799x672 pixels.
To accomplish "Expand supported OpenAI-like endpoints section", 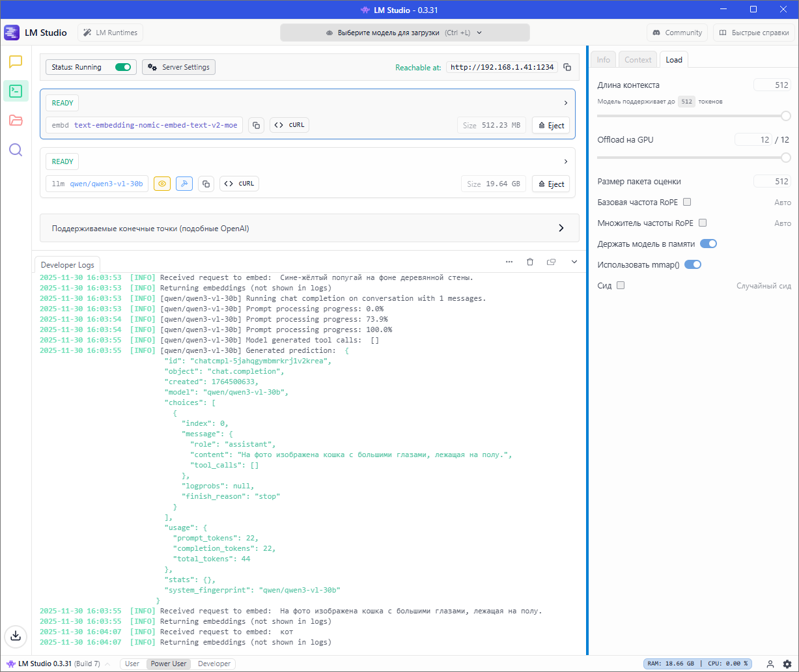I will tap(561, 228).
